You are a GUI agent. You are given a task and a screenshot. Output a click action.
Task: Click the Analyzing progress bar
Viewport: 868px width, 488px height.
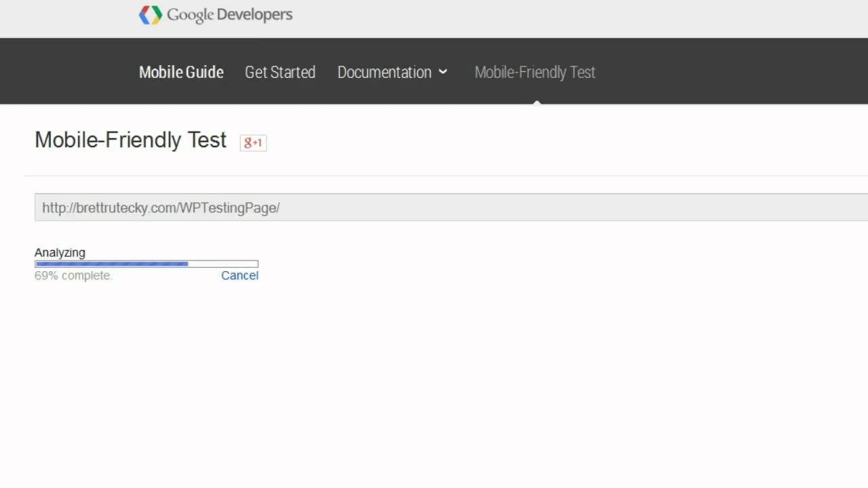click(x=146, y=264)
